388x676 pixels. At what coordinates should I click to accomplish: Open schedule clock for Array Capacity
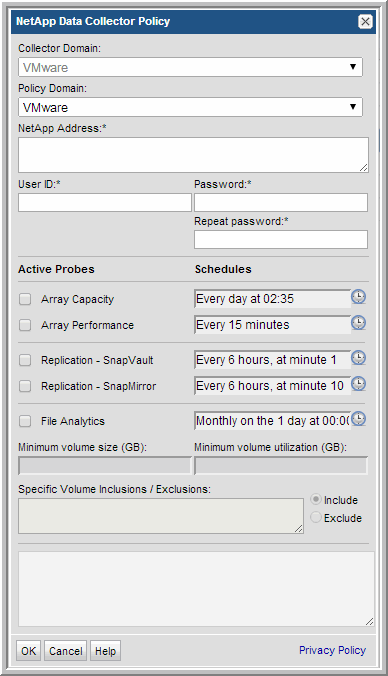pyautogui.click(x=359, y=297)
